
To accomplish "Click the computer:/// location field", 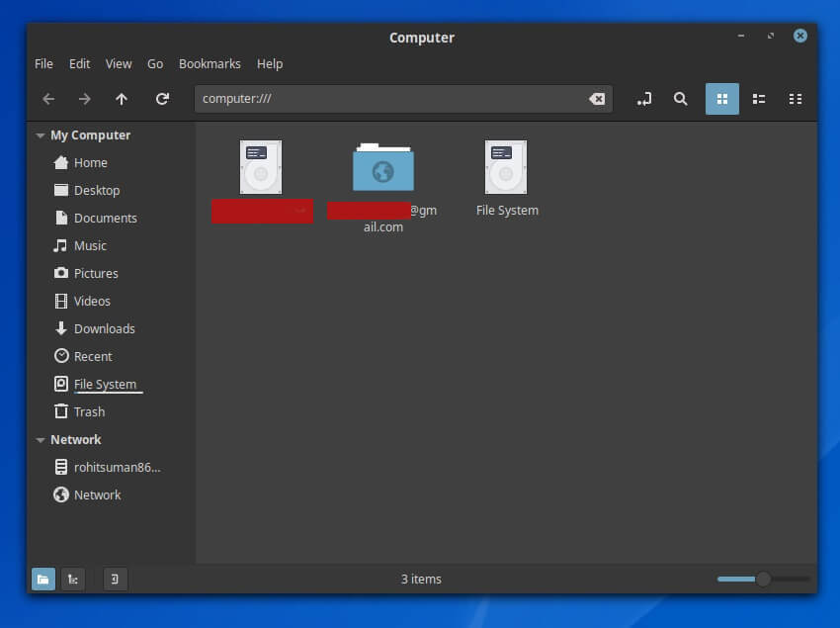I will click(390, 99).
